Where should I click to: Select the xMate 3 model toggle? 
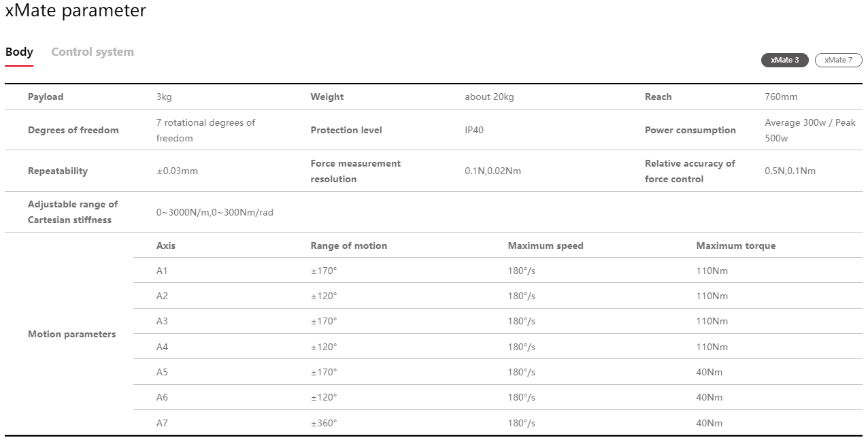tap(784, 60)
